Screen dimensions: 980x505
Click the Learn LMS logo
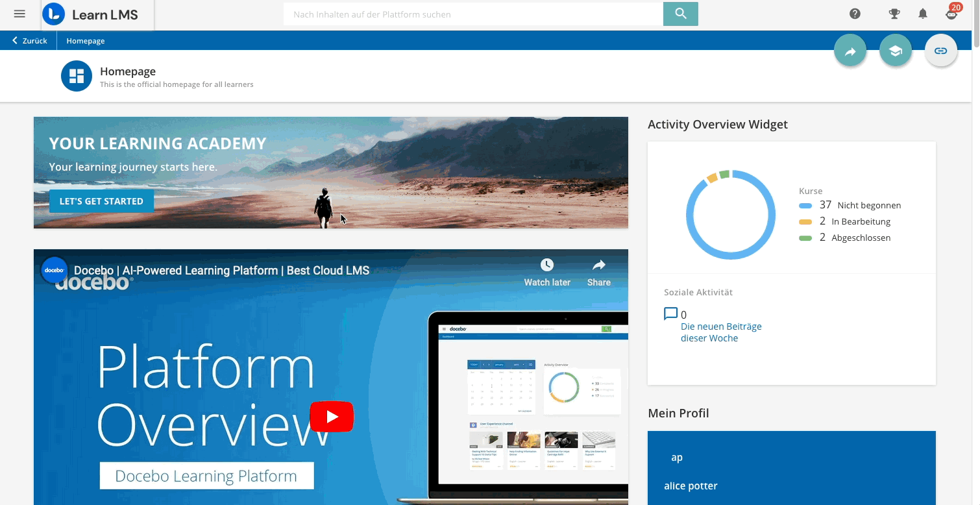pos(97,14)
